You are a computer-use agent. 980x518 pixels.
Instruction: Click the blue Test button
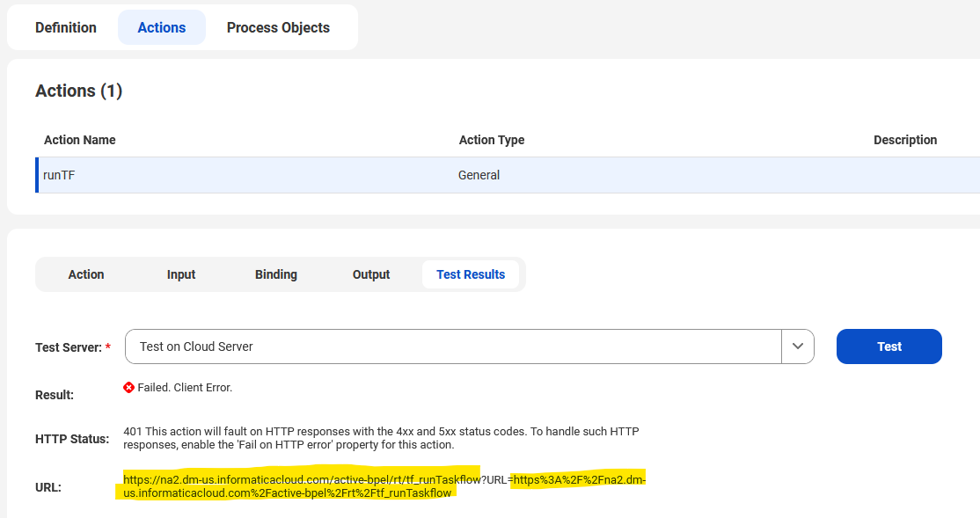coord(889,347)
